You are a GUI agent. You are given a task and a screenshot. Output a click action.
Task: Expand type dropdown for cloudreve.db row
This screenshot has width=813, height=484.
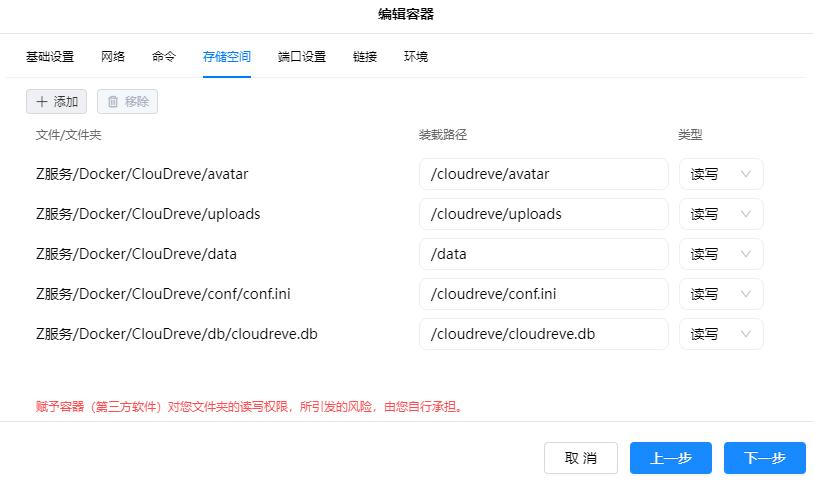(721, 334)
